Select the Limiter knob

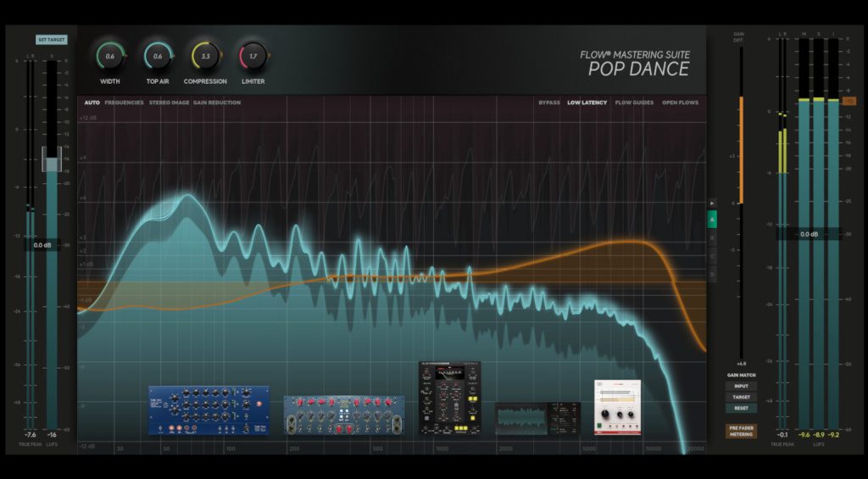(253, 57)
